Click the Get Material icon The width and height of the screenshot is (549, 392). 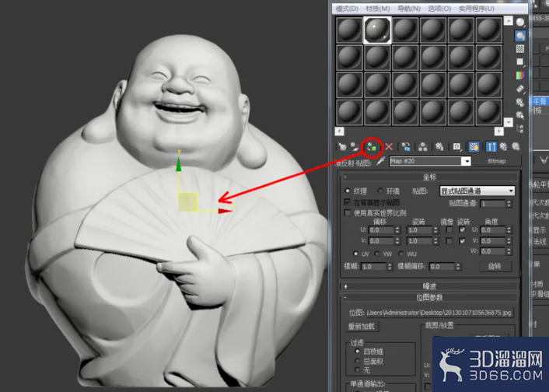click(341, 146)
